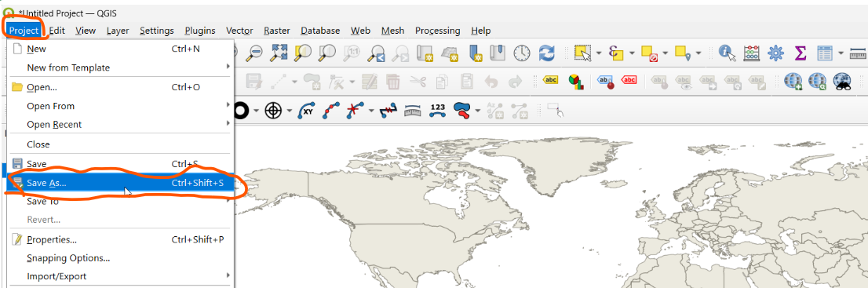The image size is (868, 288).
Task: Choose Properties... in Project menu
Action: tap(120, 239)
